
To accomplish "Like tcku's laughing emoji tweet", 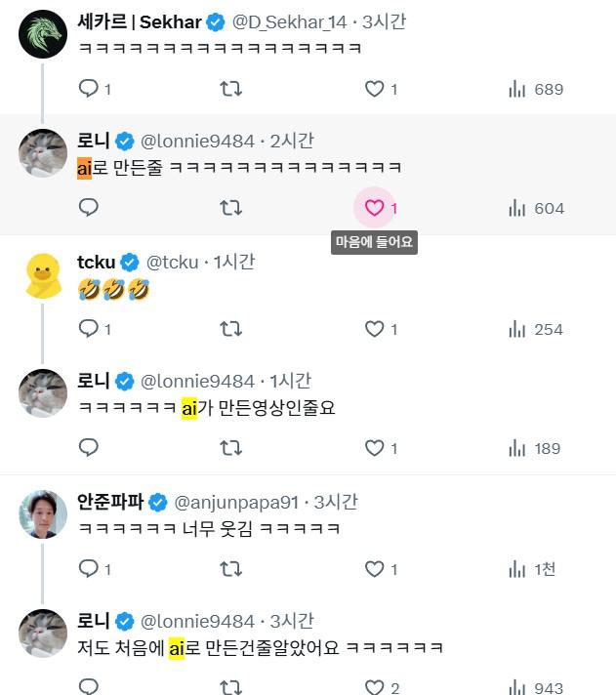I will (x=374, y=329).
